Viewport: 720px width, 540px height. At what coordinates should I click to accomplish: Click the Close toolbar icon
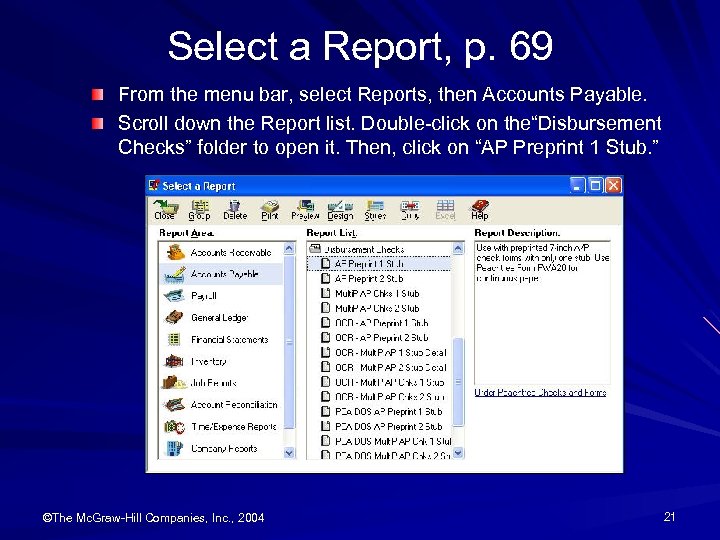[x=165, y=210]
